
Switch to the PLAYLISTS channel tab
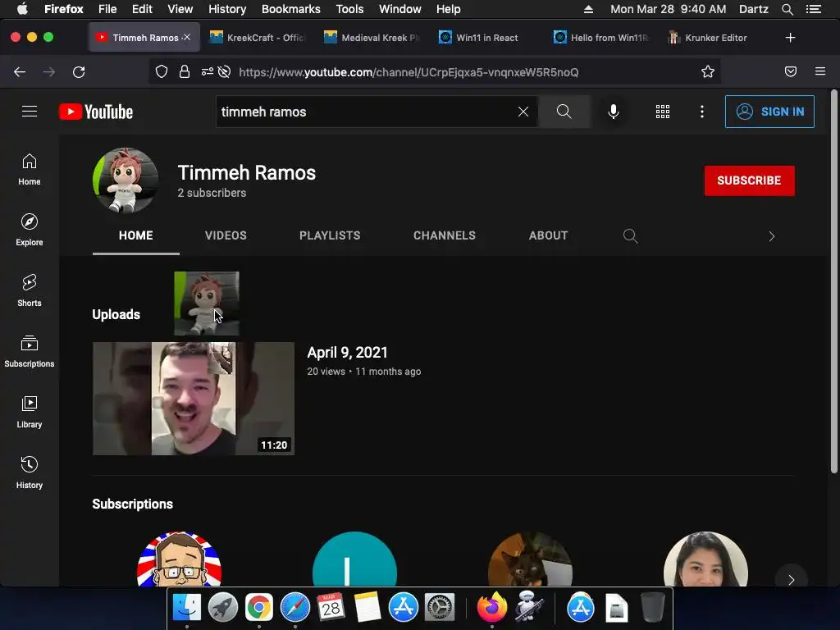tap(330, 235)
